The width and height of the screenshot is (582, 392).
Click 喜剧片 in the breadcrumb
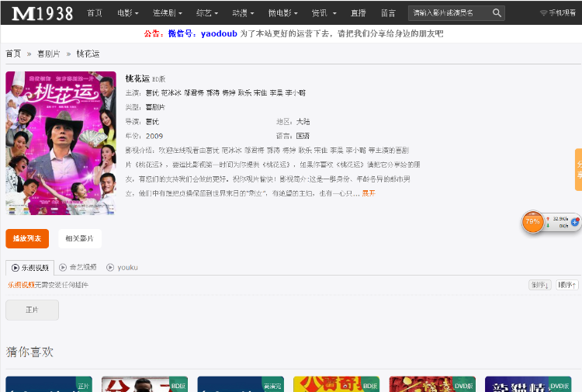click(x=49, y=54)
